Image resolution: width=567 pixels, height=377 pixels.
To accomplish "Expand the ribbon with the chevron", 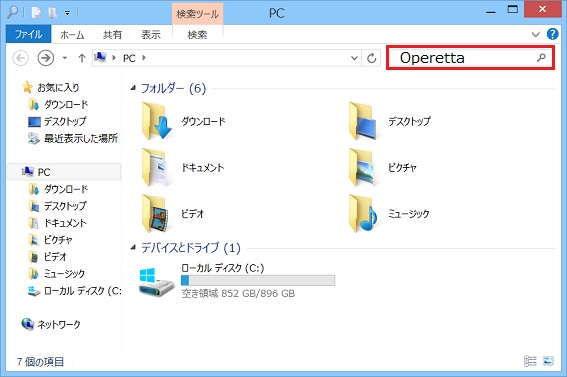I will [536, 34].
